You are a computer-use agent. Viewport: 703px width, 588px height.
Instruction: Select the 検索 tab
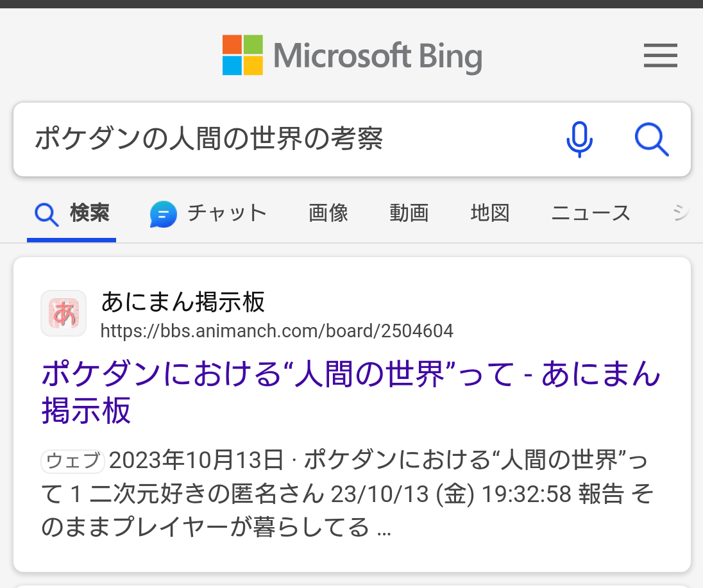(90, 213)
